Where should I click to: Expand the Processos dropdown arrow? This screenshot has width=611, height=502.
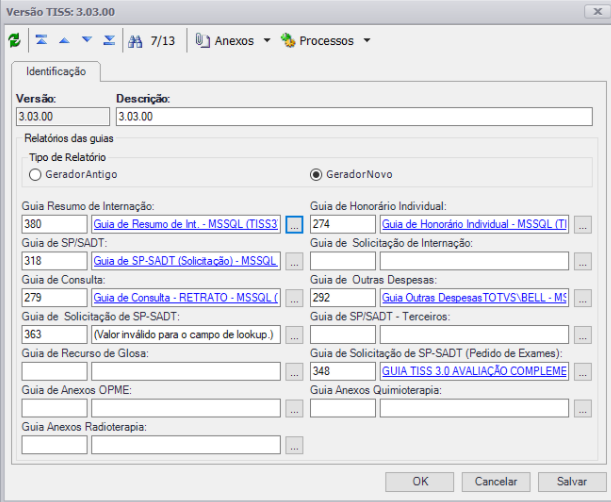coord(367,40)
